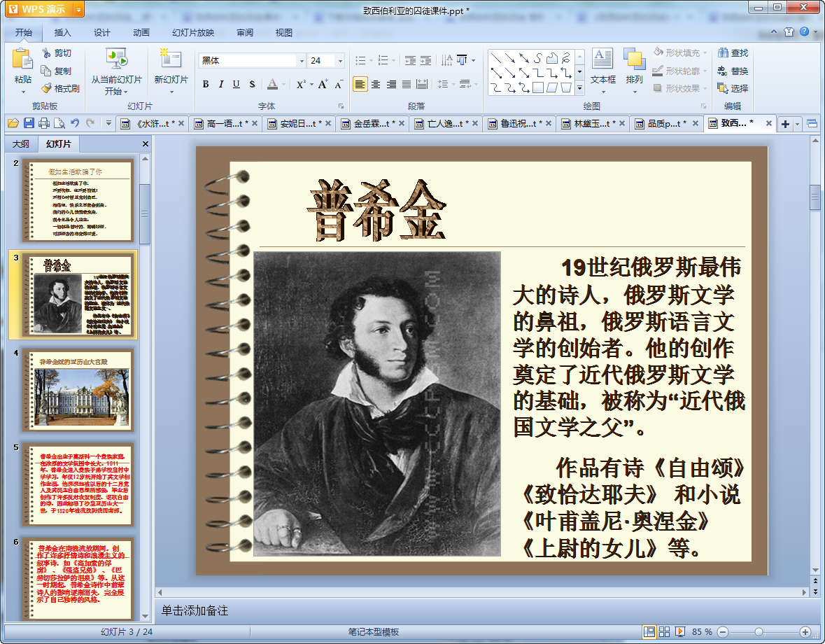Switch to the Outline (大纲) pane tab

(20, 143)
